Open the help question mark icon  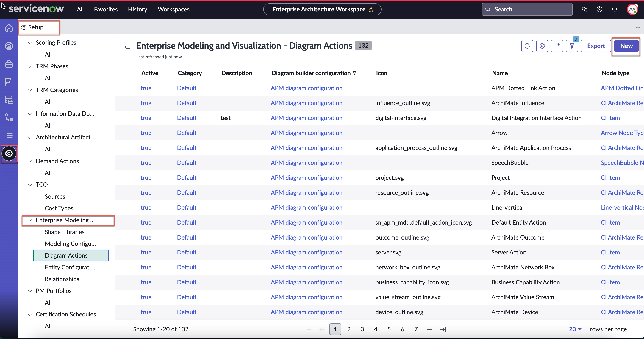(x=599, y=9)
